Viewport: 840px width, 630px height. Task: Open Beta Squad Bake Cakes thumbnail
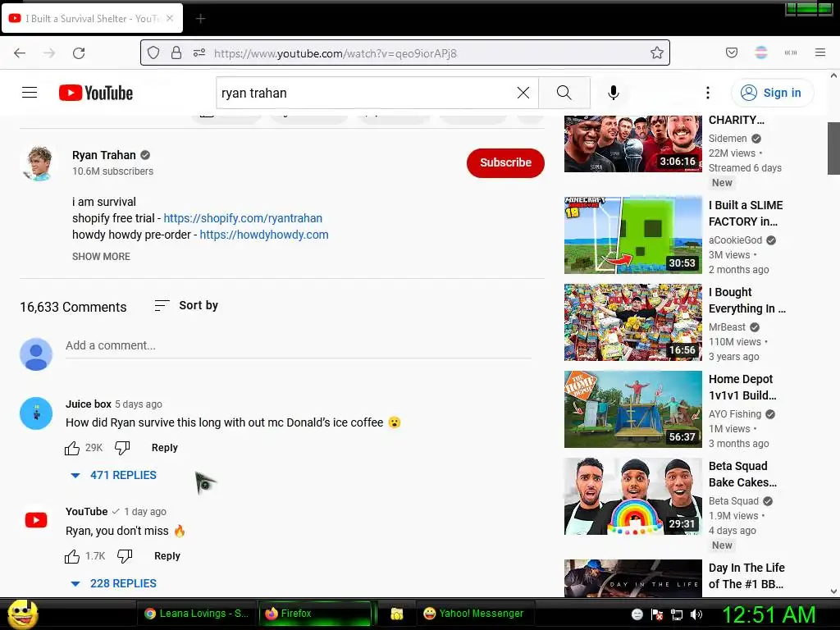632,496
